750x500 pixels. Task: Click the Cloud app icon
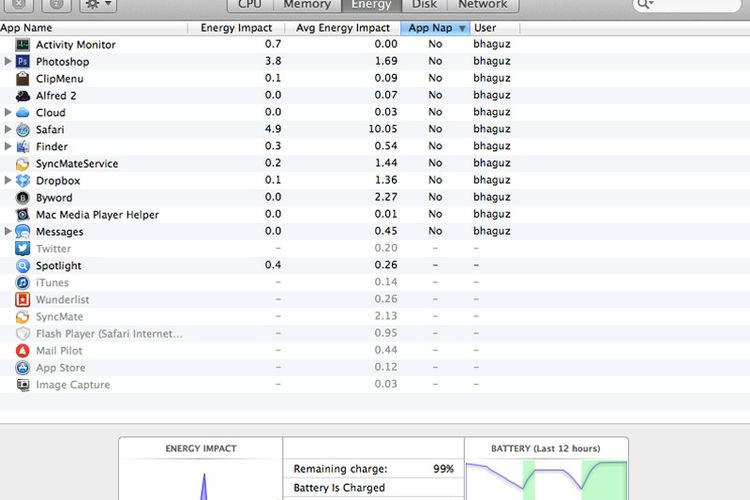click(22, 113)
